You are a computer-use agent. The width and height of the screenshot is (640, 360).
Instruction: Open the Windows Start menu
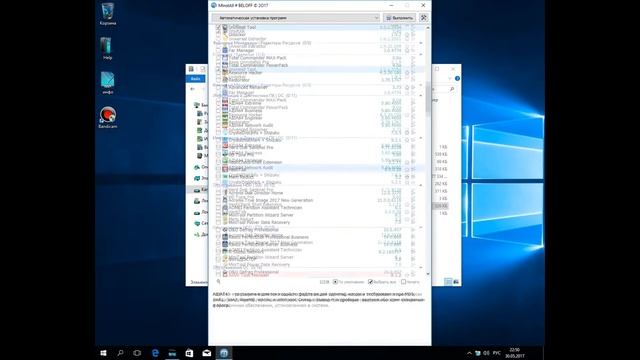click(x=103, y=353)
